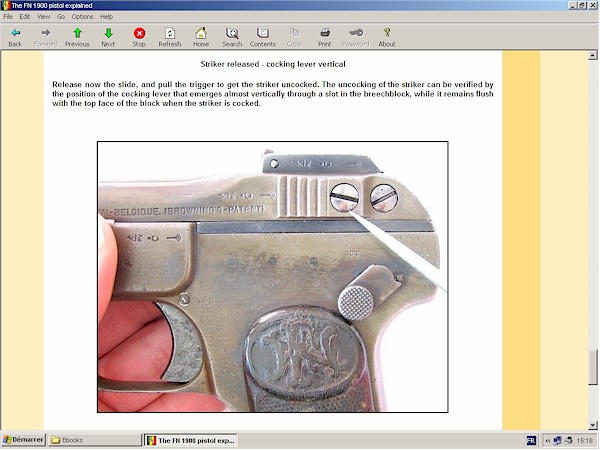Print the current page
Viewport: 600px width, 450px height.
coord(325,37)
